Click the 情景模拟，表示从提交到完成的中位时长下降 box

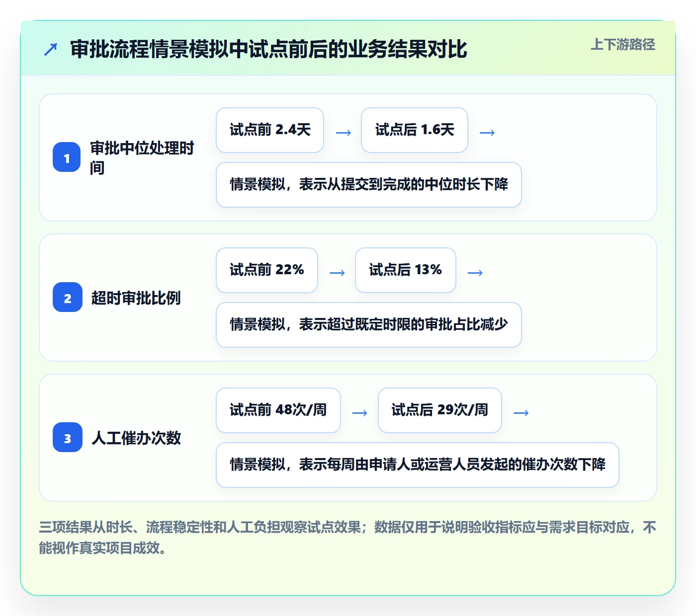369,185
